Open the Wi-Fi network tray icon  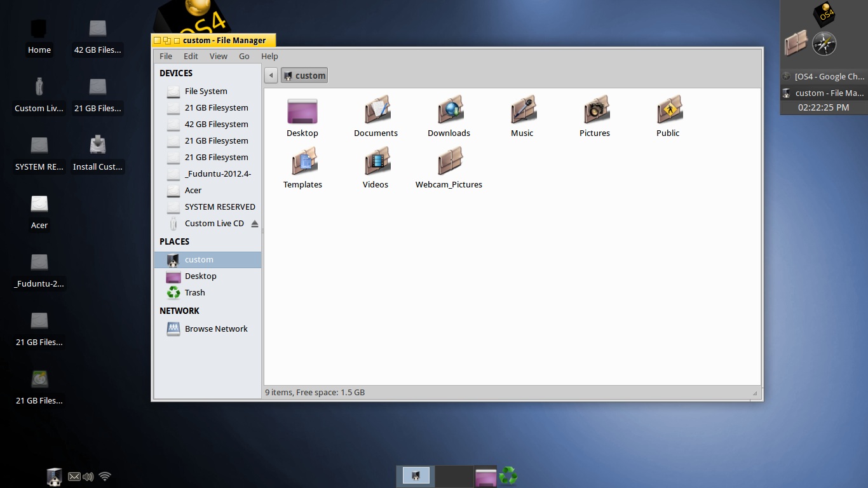(x=105, y=476)
